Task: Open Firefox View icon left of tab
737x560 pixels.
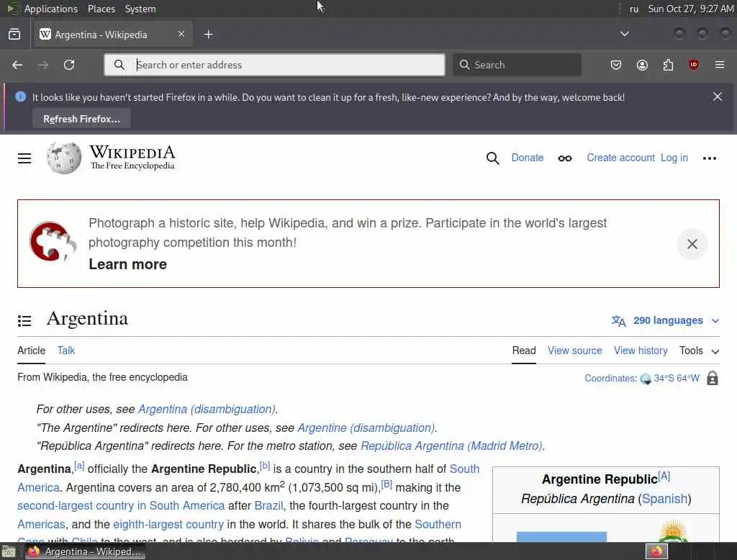Action: (x=14, y=35)
